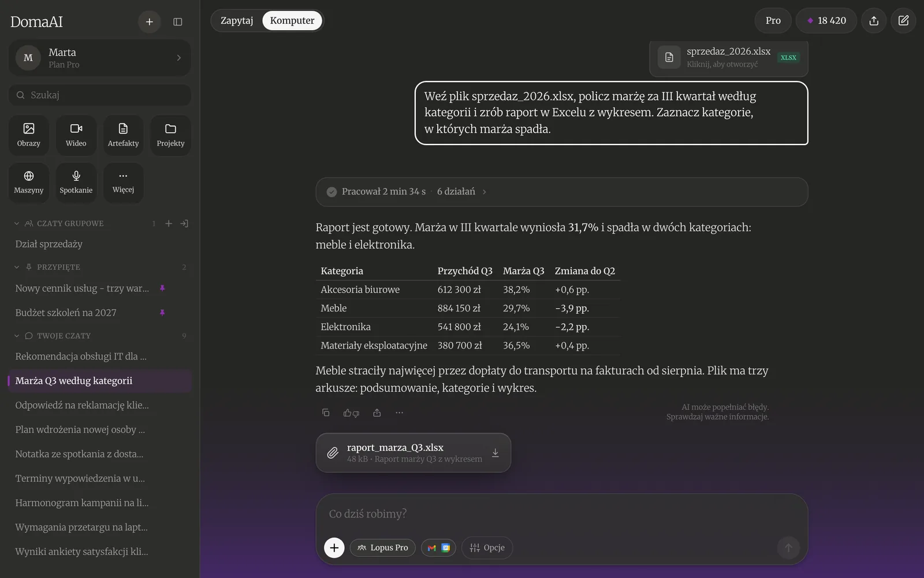Screen dimensions: 924x578
Task: Unpin the Budżet szkoleń na 2027 pin
Action: tap(162, 313)
